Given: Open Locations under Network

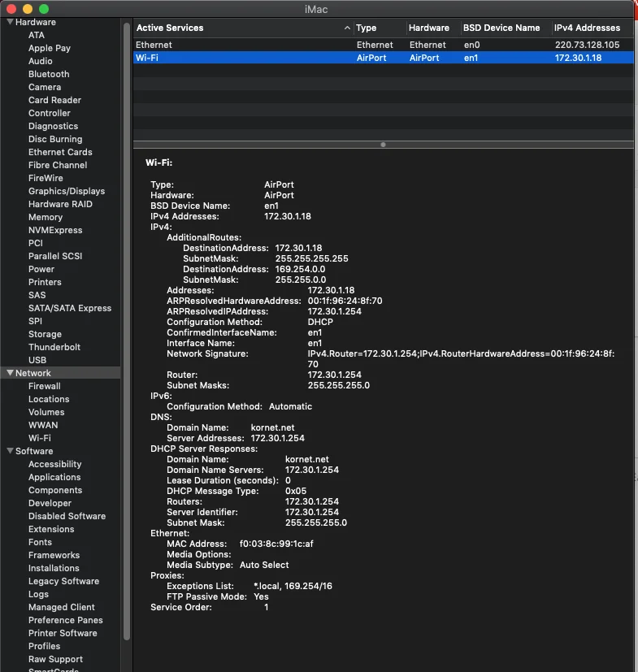Looking at the screenshot, I should click(49, 399).
